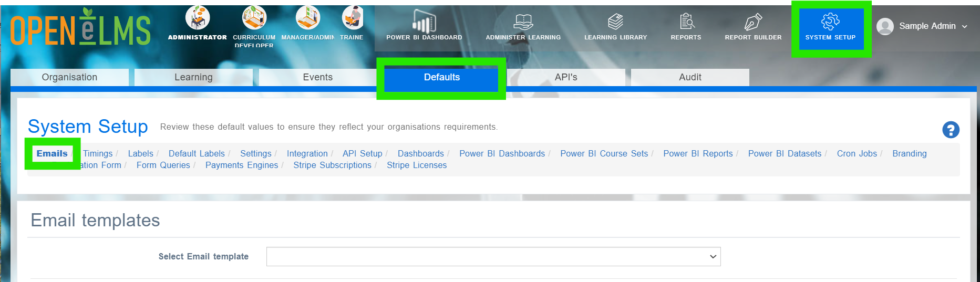The height and width of the screenshot is (282, 980).
Task: Switch to the Audit tab
Action: click(690, 77)
